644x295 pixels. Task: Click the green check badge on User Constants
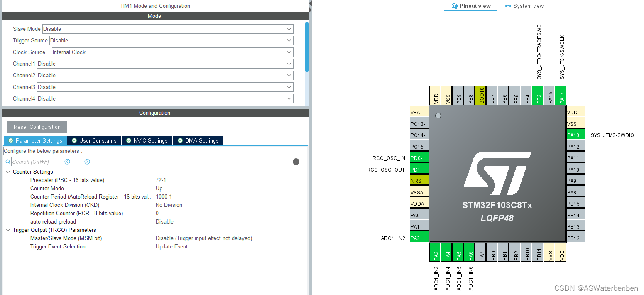[74, 140]
